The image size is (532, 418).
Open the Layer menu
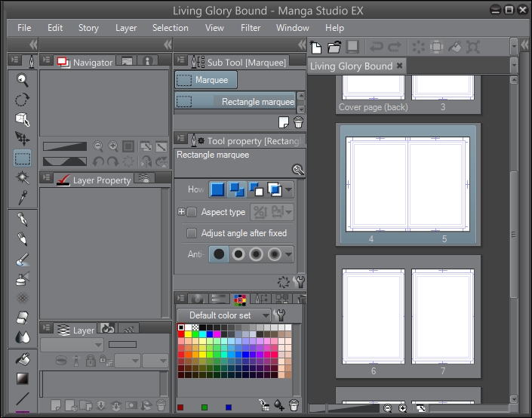[126, 28]
